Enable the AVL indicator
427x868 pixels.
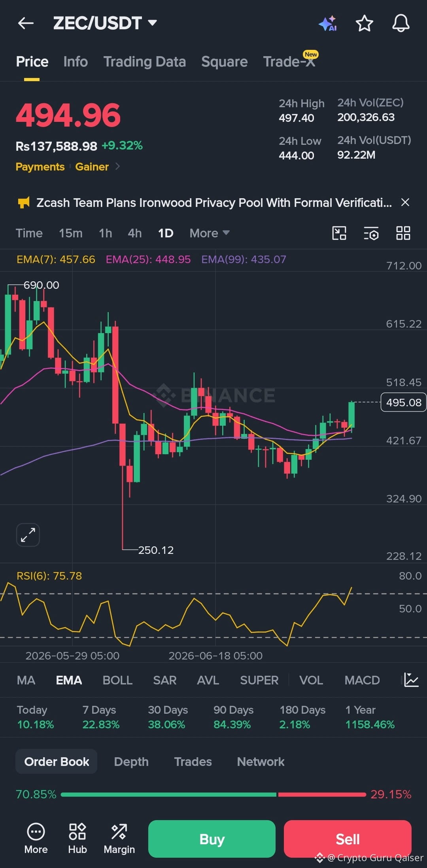[x=208, y=680]
